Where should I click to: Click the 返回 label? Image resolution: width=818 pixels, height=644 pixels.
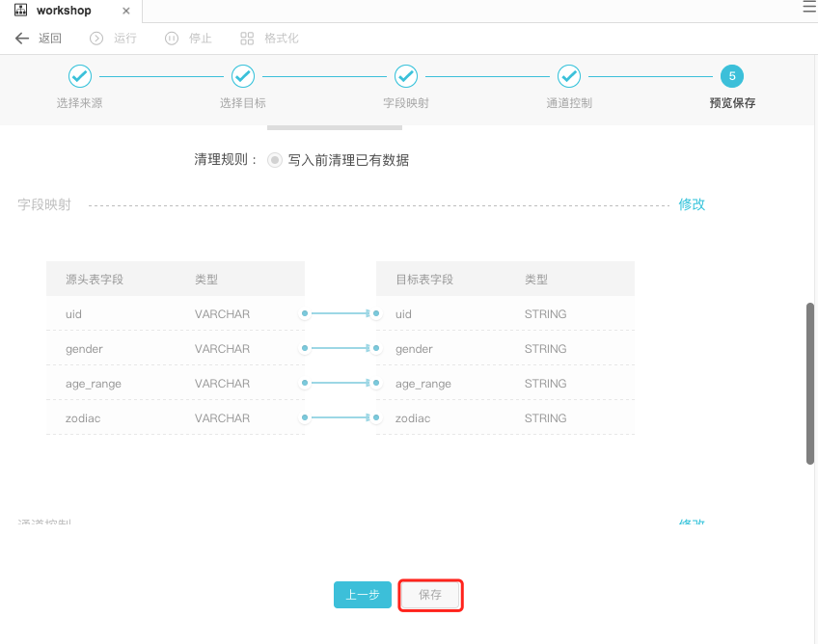(50, 38)
